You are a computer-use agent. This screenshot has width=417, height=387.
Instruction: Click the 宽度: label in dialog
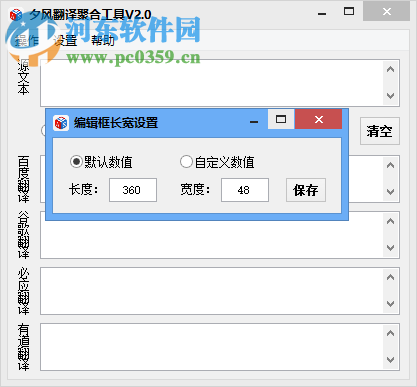tap(195, 190)
